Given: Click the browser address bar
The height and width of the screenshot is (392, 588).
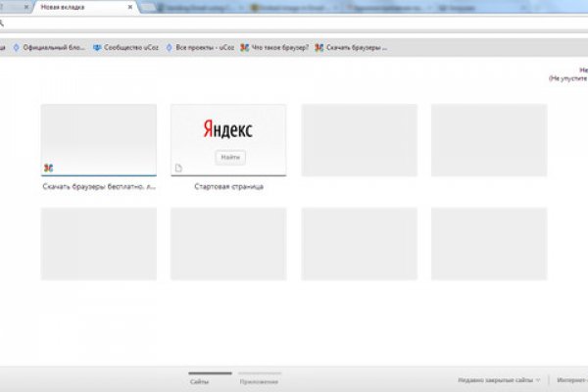Looking at the screenshot, I should [x=294, y=24].
